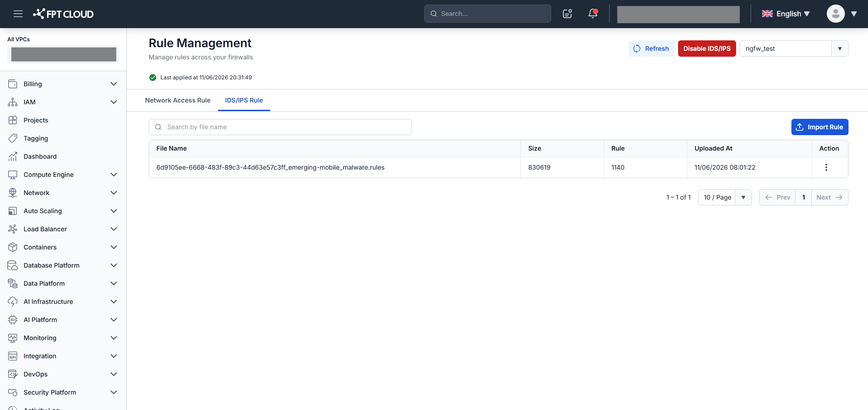Click the Data Platform icon
Viewport: 868px width, 410px height.
pyautogui.click(x=13, y=283)
